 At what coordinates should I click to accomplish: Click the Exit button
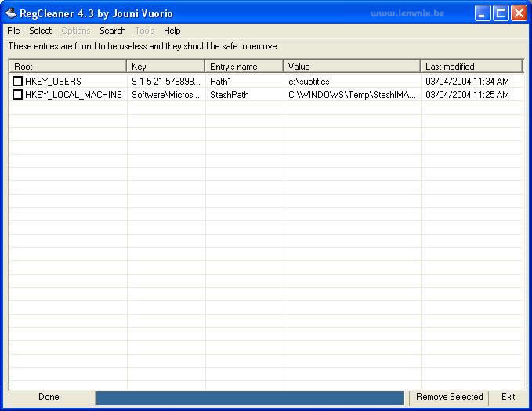pos(508,397)
